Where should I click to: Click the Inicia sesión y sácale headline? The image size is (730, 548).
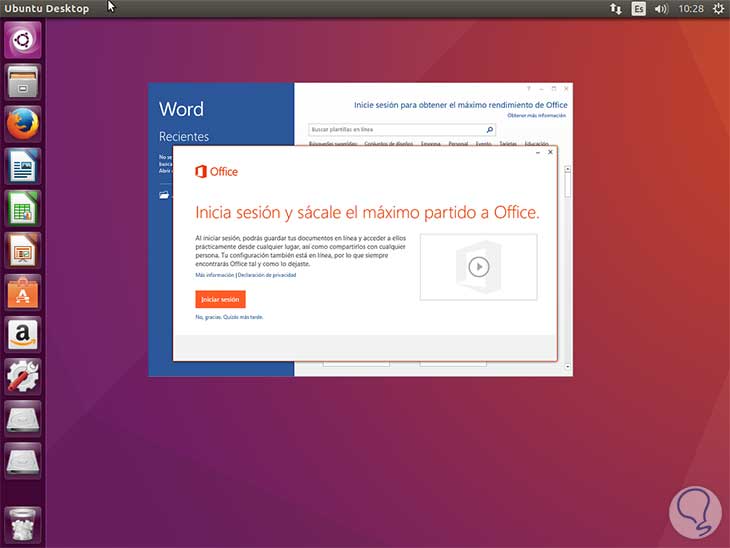(x=367, y=213)
